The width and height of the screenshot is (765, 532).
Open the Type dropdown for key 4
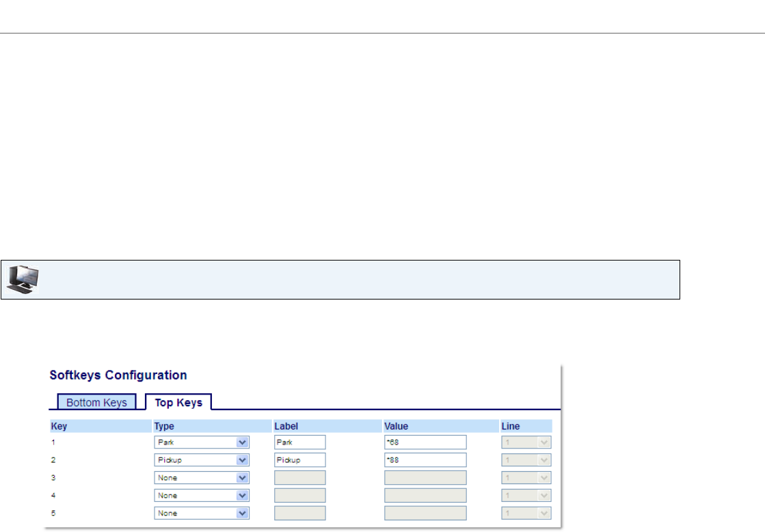point(201,495)
